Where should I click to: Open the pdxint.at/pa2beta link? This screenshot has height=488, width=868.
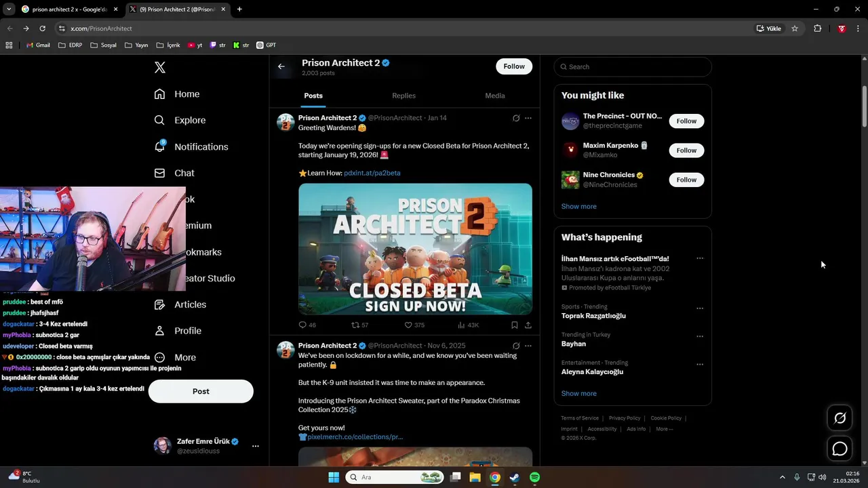tap(372, 173)
